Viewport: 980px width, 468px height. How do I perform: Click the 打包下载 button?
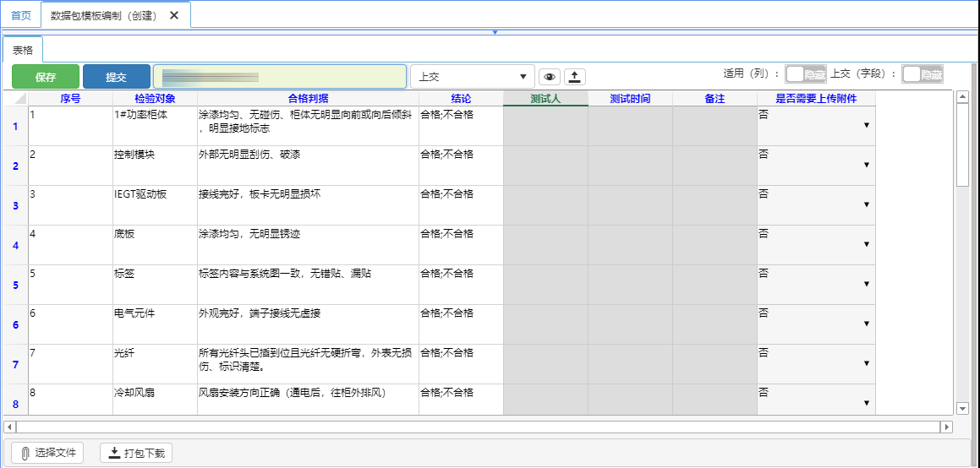(136, 453)
